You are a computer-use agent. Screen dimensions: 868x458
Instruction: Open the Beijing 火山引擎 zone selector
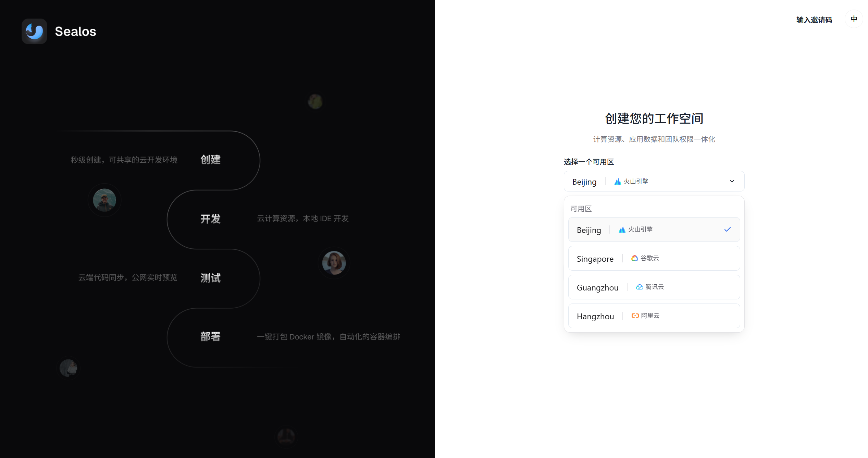pyautogui.click(x=654, y=181)
